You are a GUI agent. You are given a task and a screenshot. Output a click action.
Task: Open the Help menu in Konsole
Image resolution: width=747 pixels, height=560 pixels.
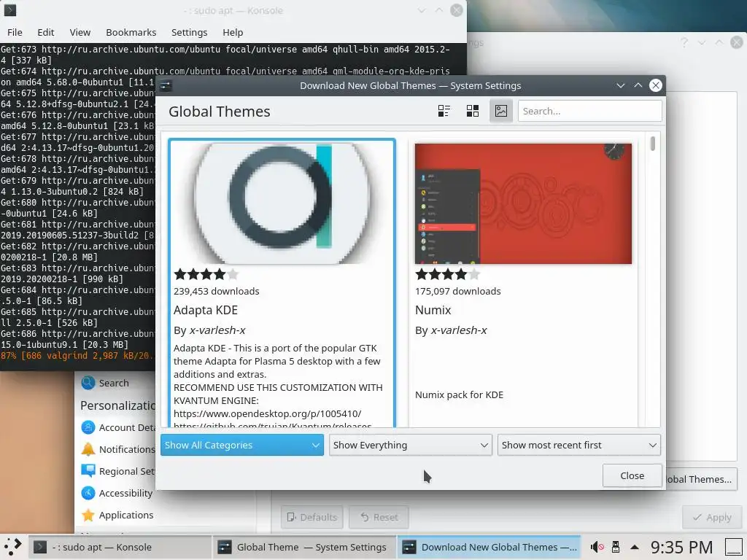233,32
